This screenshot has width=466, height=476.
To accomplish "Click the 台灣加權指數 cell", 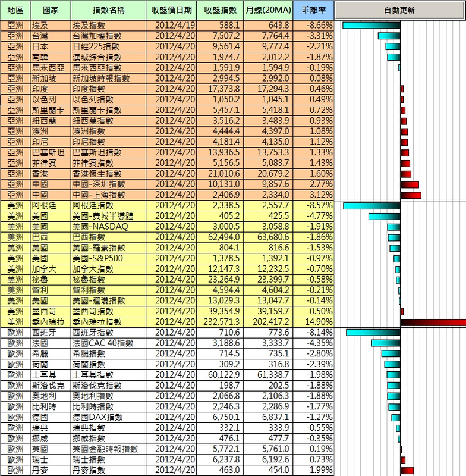I will coord(108,36).
